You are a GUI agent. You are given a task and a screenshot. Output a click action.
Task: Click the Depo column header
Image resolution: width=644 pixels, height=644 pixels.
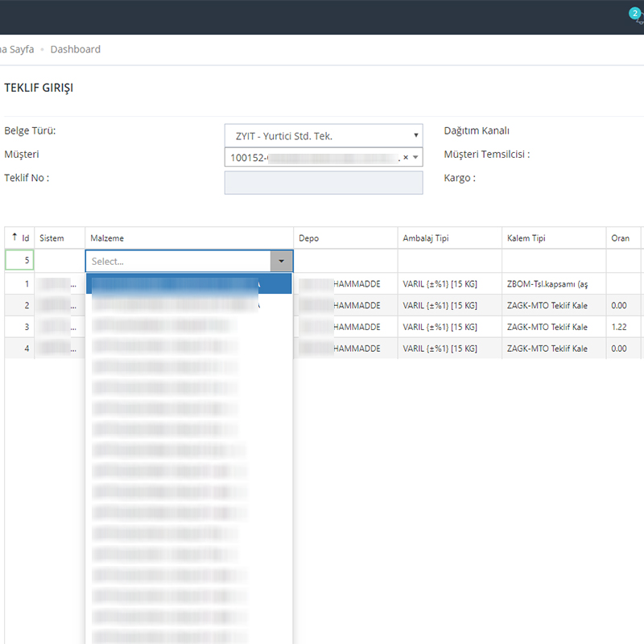pos(346,237)
